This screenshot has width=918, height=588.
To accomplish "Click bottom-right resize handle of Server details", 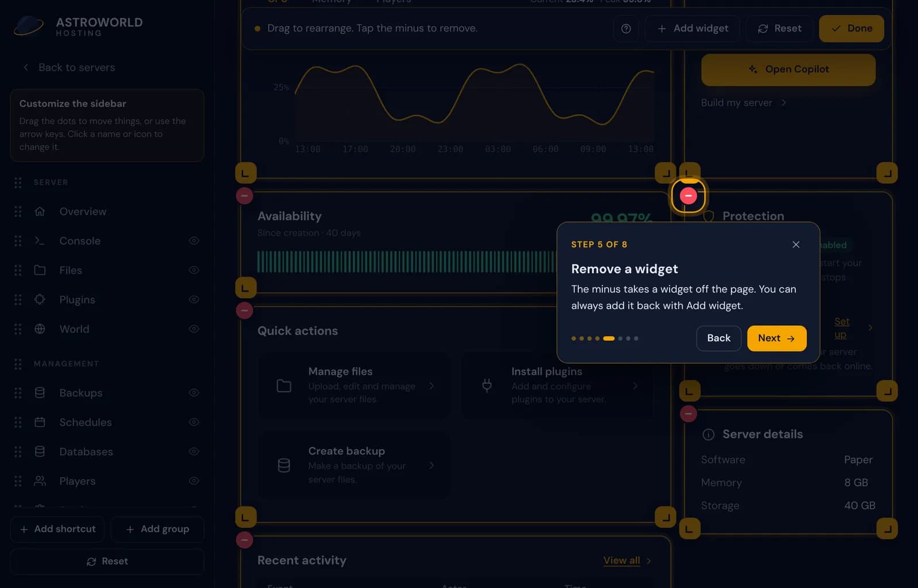I will [887, 528].
